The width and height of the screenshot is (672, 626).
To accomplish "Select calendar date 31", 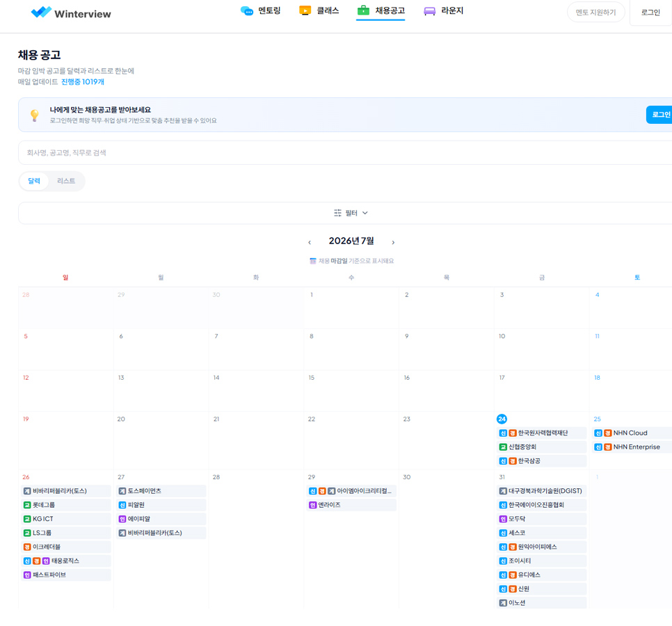I will pyautogui.click(x=502, y=477).
